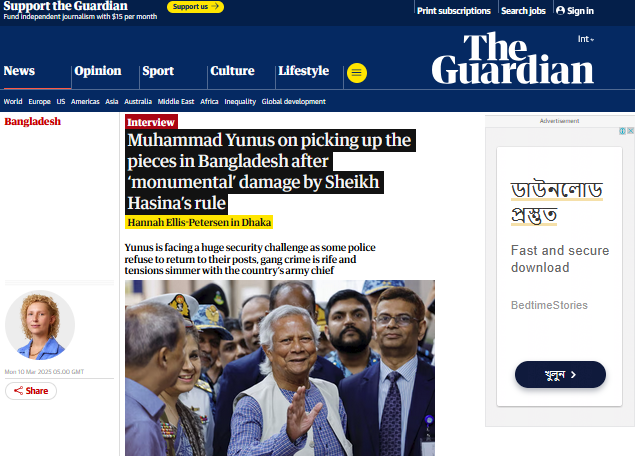Click the ad info icon
The image size is (635, 456).
coord(622,131)
